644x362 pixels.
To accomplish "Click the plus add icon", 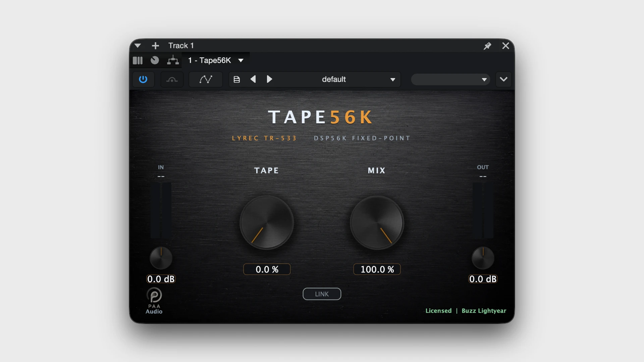I will click(x=155, y=46).
